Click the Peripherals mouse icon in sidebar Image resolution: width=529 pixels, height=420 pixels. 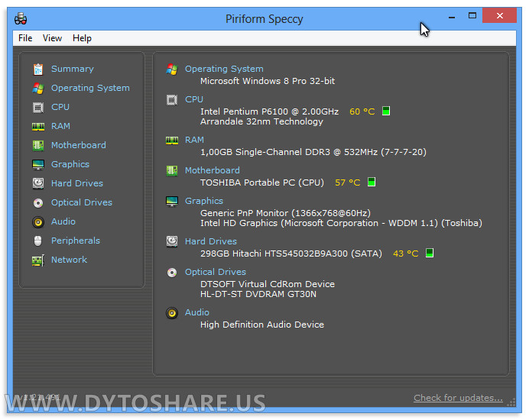[x=38, y=241]
